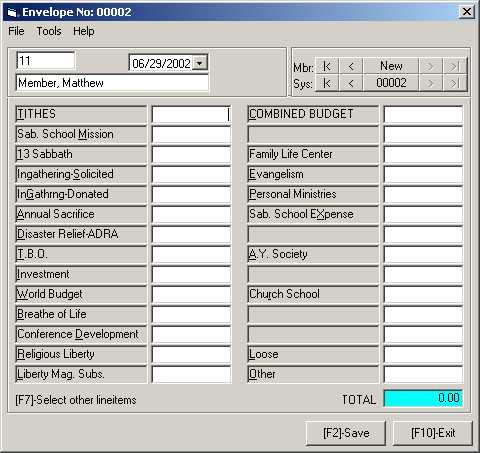Click the TITHES amount field
The height and width of the screenshot is (453, 480).
pos(191,114)
